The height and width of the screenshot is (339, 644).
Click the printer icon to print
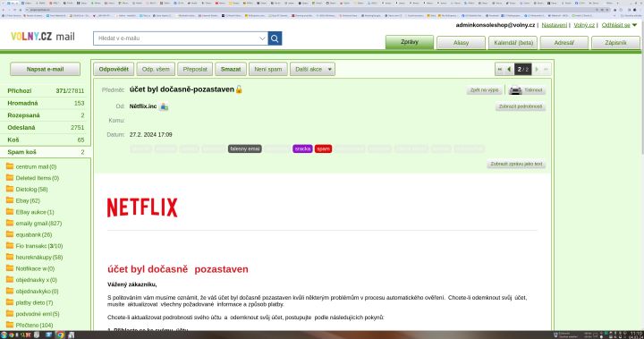click(x=515, y=90)
